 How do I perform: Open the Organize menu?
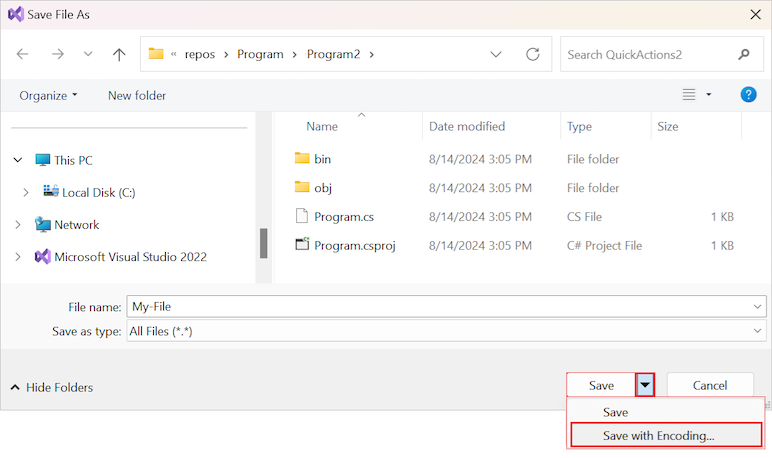pos(48,95)
